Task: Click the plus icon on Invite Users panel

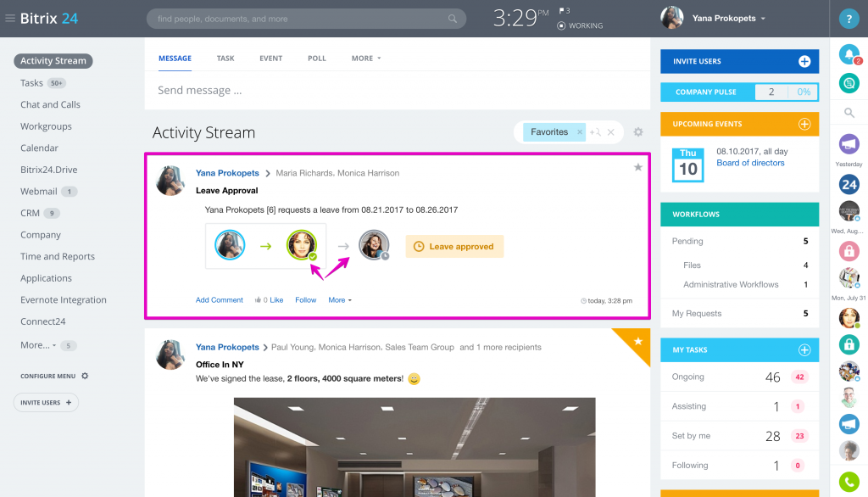Action: pos(804,62)
